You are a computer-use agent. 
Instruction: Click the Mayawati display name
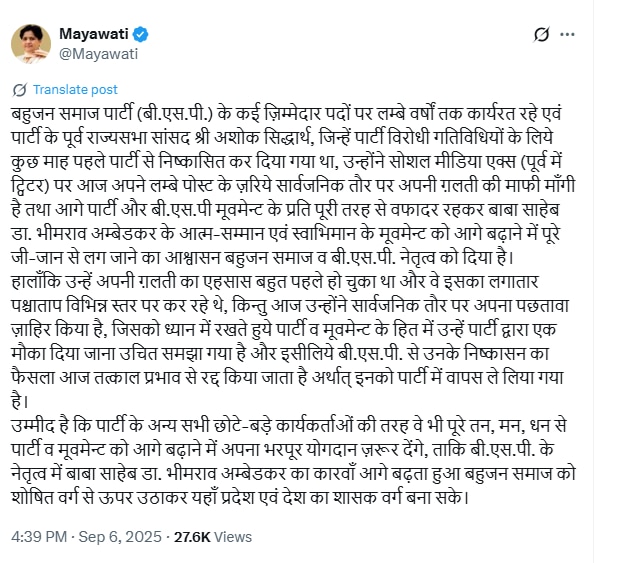coord(96,35)
